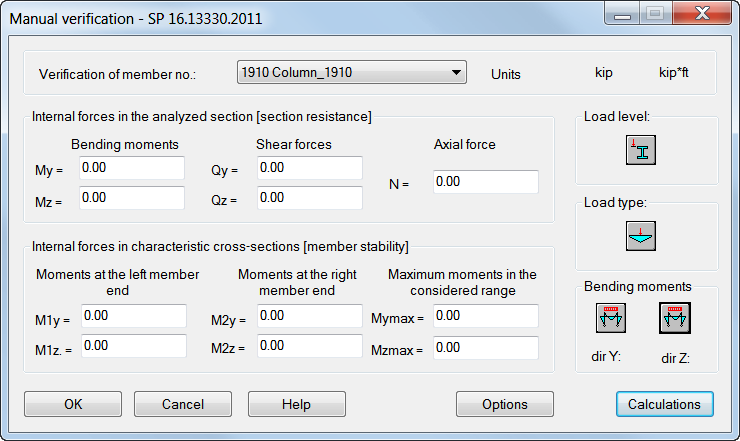Image resolution: width=740 pixels, height=441 pixels.
Task: Open the Help button
Action: (x=296, y=404)
